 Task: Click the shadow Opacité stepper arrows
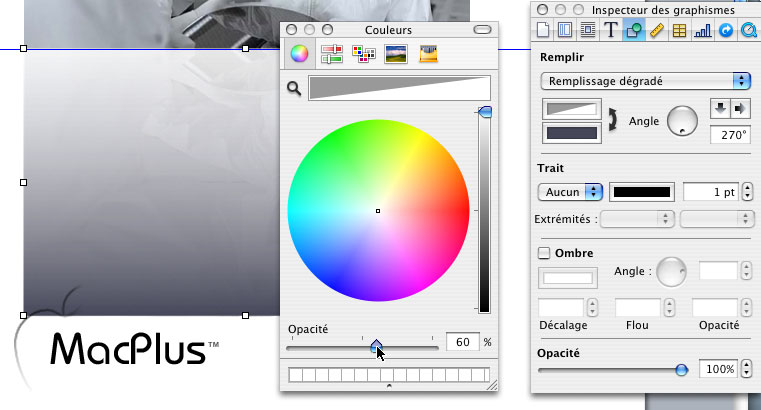click(x=746, y=308)
